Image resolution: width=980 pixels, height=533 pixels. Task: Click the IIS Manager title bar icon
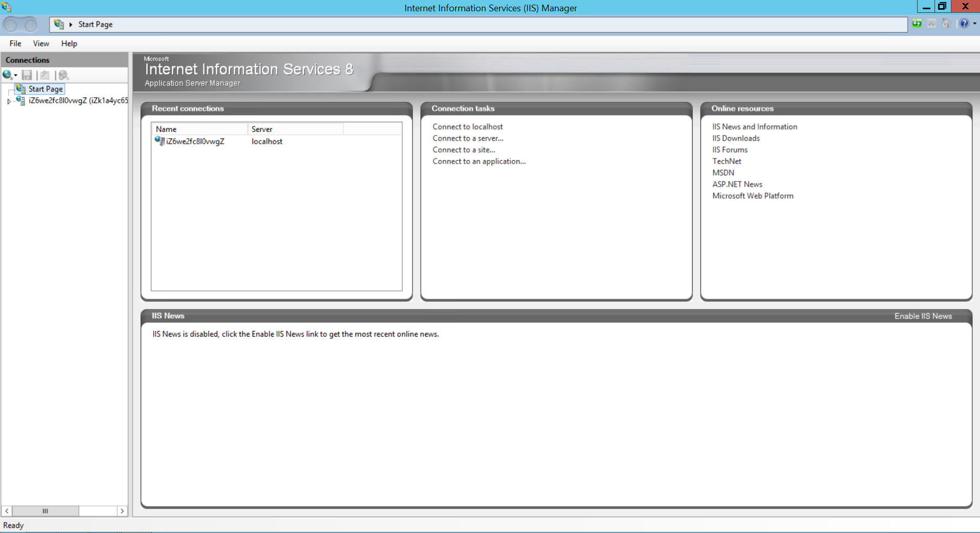click(6, 7)
